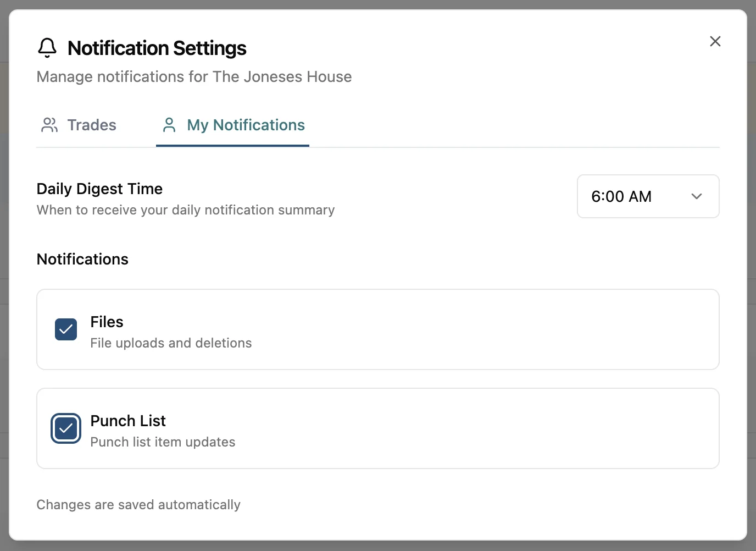Screen dimensions: 756x551
Task: Close the Notification Settings dialog
Action: point(715,41)
